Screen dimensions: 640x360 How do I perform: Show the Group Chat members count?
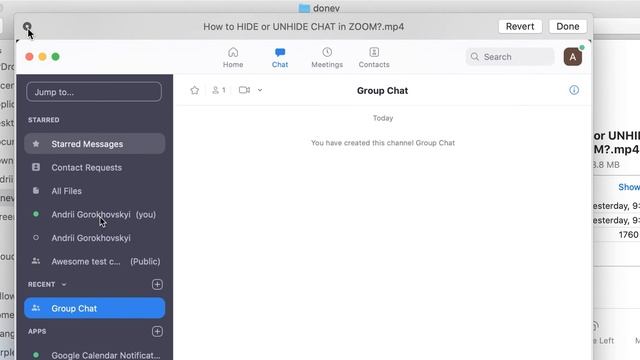click(x=219, y=90)
